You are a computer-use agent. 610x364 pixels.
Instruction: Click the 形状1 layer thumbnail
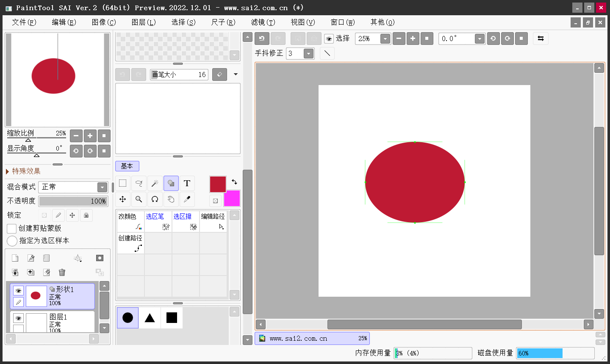[x=36, y=296]
